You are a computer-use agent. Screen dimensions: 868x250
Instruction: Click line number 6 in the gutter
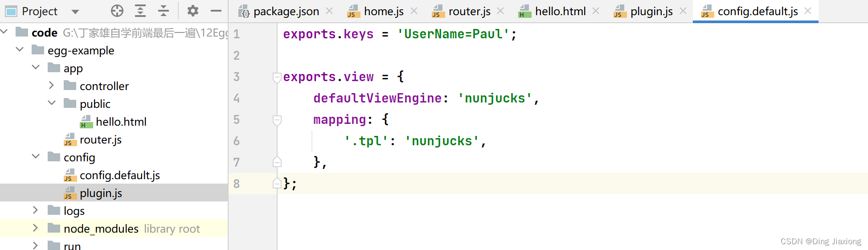point(237,141)
